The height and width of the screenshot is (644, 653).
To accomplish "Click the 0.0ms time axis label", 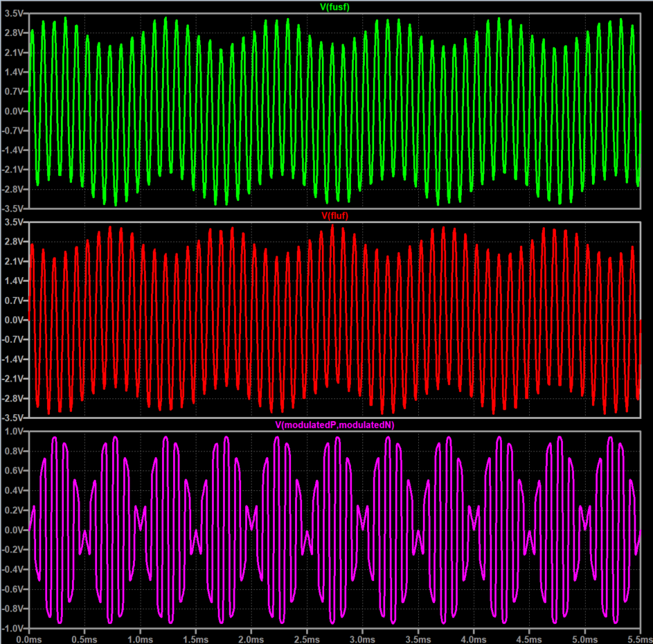I will [28, 639].
